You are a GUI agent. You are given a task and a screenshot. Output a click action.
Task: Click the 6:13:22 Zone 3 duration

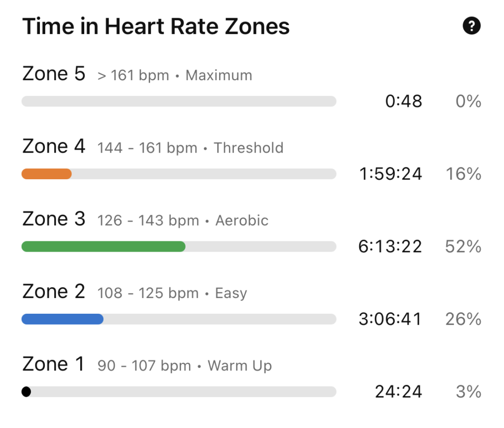390,246
